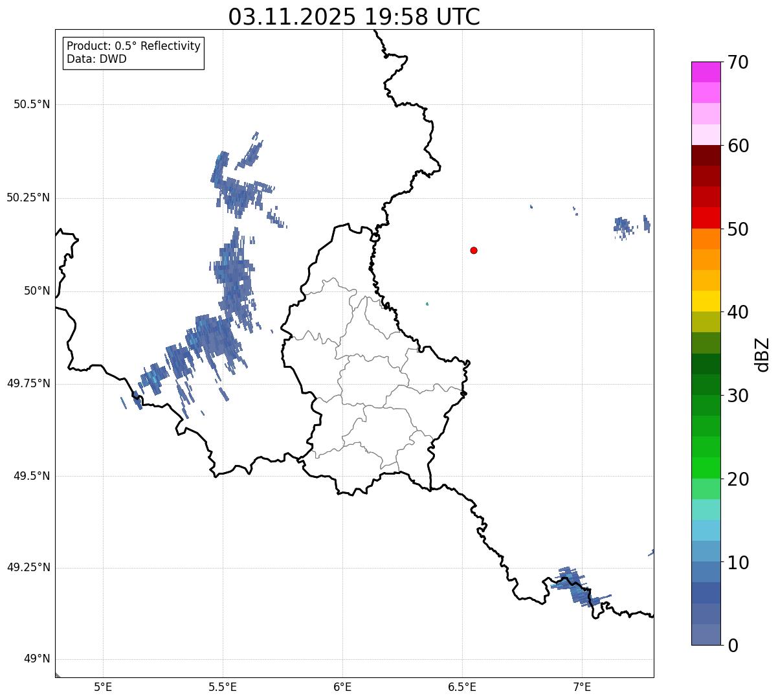This screenshot has height=700, width=778.
Task: Click the yellow colorbar segment above 40
Action: point(706,301)
